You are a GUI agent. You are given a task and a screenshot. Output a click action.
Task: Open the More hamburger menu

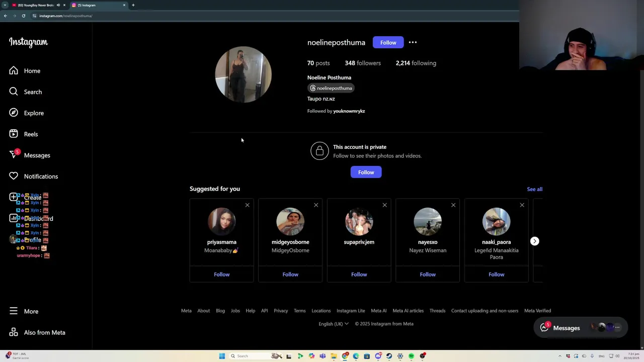click(x=24, y=311)
